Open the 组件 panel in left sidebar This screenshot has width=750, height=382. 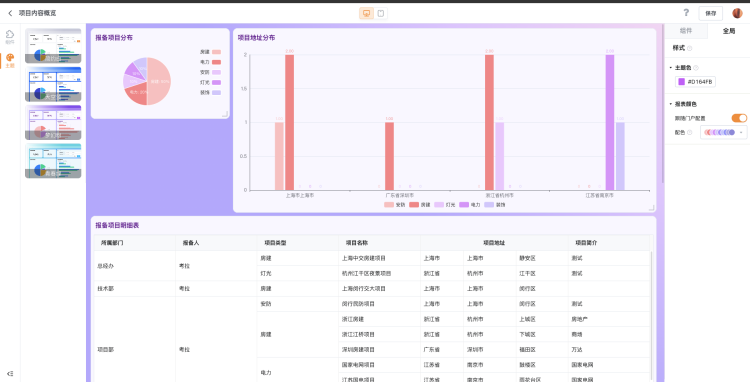tap(10, 36)
